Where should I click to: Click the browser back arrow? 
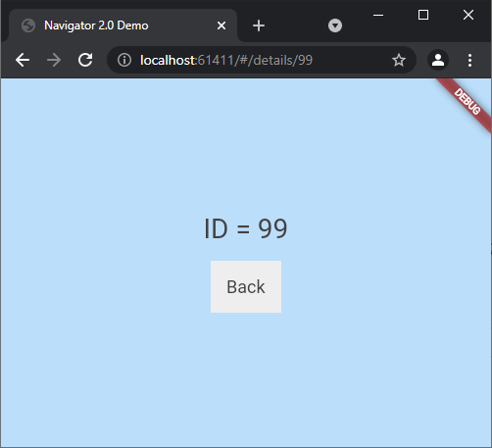point(23,60)
